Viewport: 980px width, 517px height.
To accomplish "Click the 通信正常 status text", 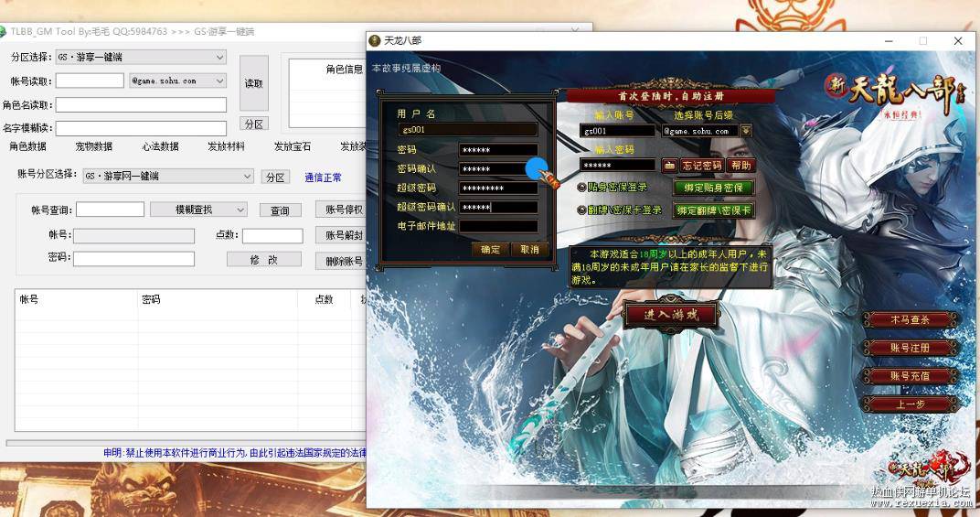I will [323, 178].
